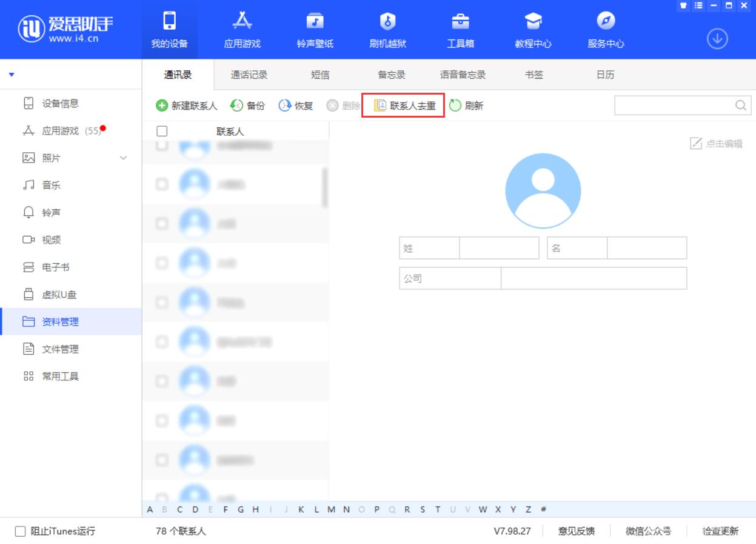Click the 刷新 refresh icon
Image resolution: width=756 pixels, height=544 pixels.
(455, 106)
